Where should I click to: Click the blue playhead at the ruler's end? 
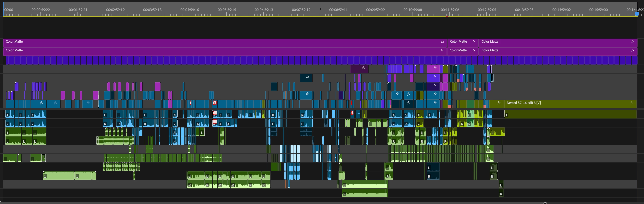(637, 13)
